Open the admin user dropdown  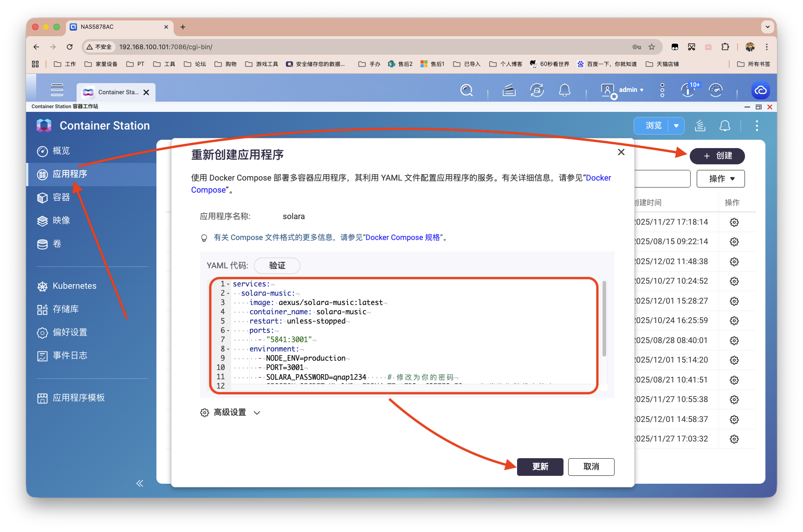(x=631, y=90)
